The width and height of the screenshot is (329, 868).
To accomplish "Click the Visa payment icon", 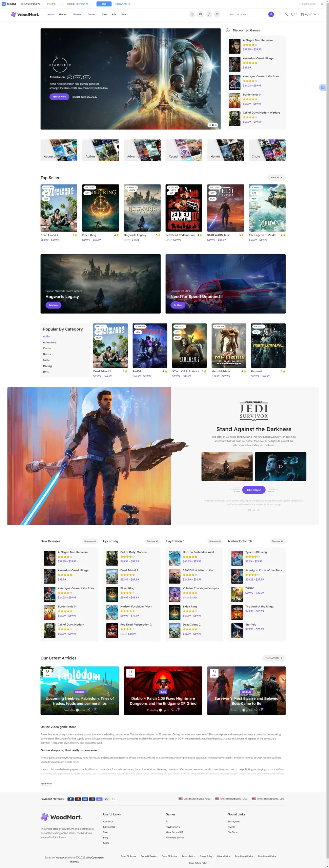I will pos(85,799).
